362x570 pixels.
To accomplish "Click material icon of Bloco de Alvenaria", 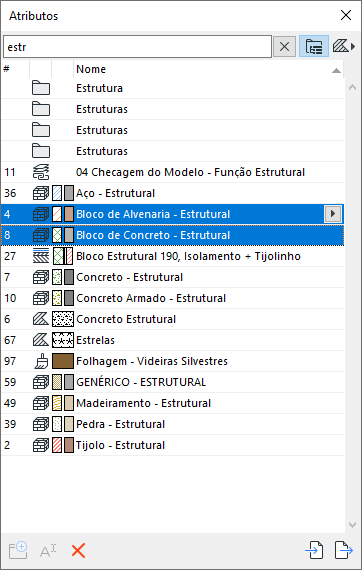I will 41,214.
